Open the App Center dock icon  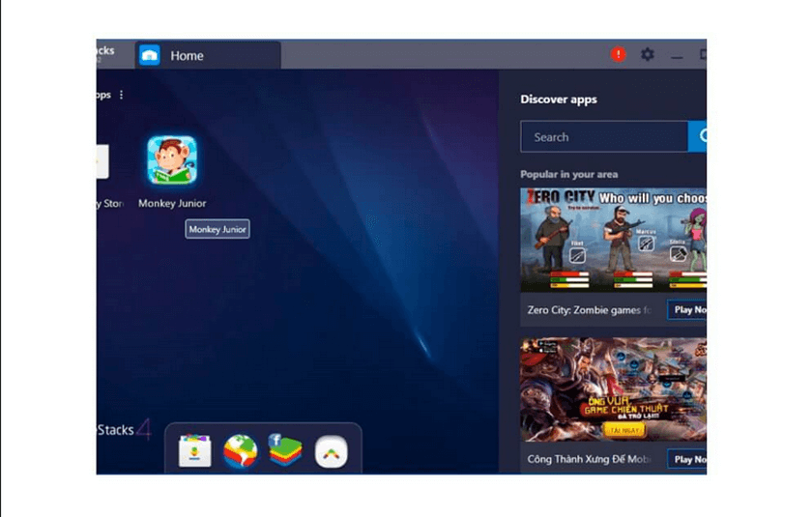(x=194, y=450)
